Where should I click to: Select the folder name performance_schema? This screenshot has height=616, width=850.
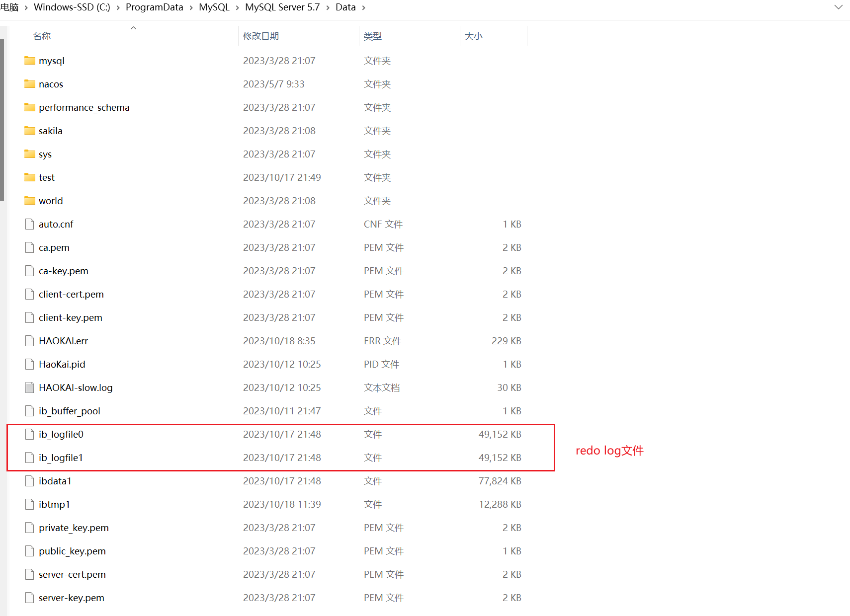click(84, 107)
